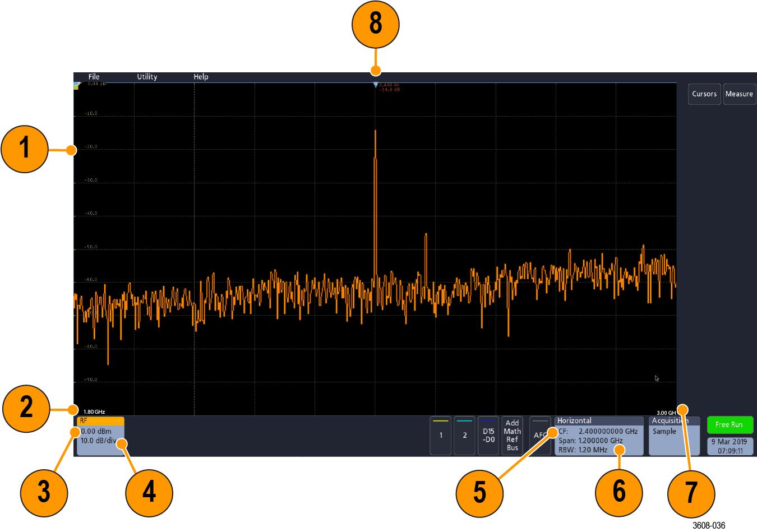This screenshot has height=532, width=757.
Task: Toggle the D15-D0 digital channels button
Action: pyautogui.click(x=488, y=435)
